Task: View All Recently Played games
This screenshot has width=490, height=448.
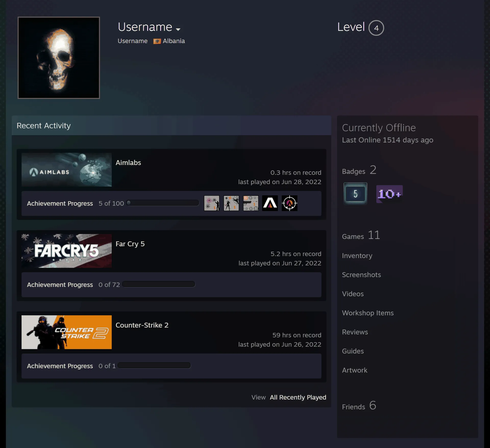Action: [298, 397]
